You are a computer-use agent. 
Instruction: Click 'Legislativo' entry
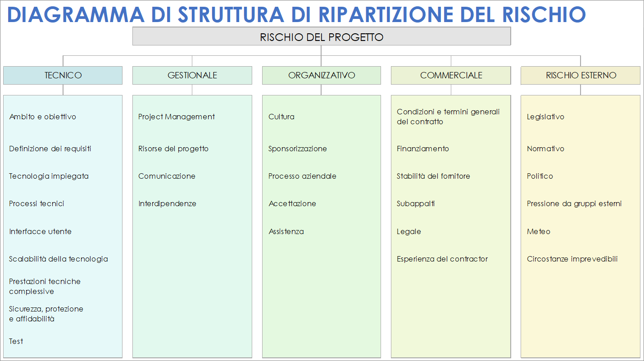click(x=545, y=117)
